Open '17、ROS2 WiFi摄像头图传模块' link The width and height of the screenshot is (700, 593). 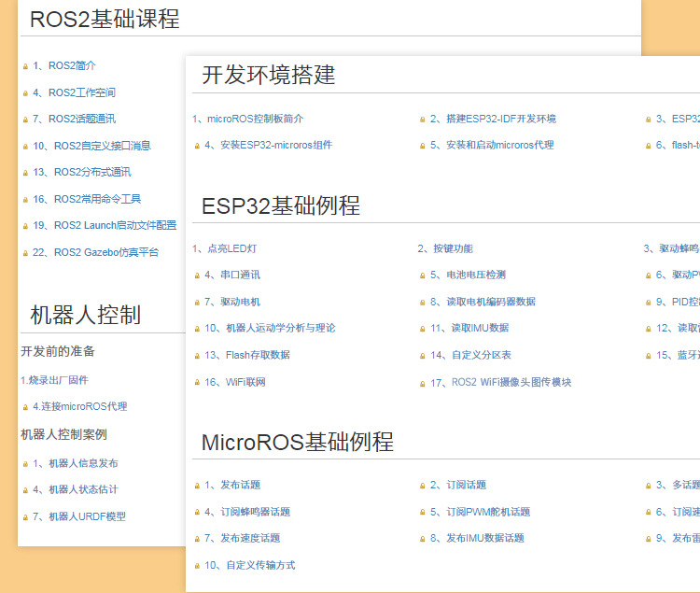point(501,383)
